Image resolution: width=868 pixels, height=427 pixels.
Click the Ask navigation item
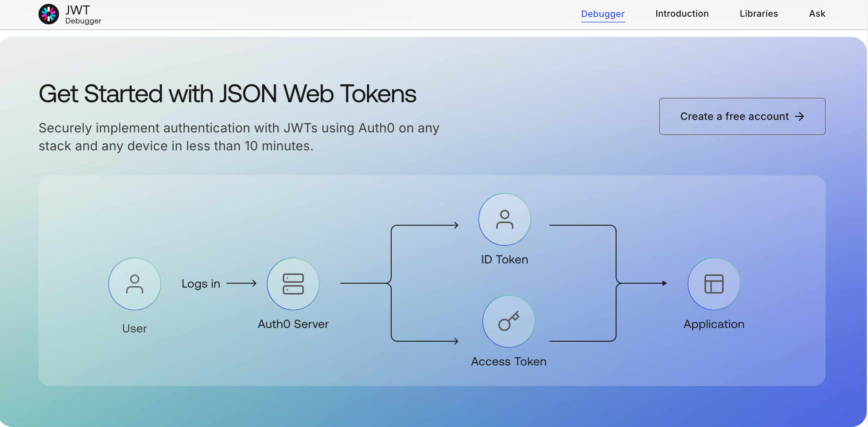click(817, 13)
